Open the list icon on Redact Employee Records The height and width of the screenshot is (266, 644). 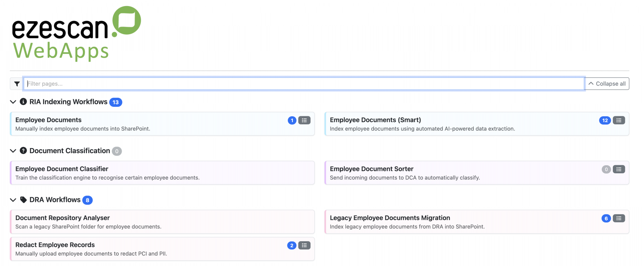pos(304,246)
